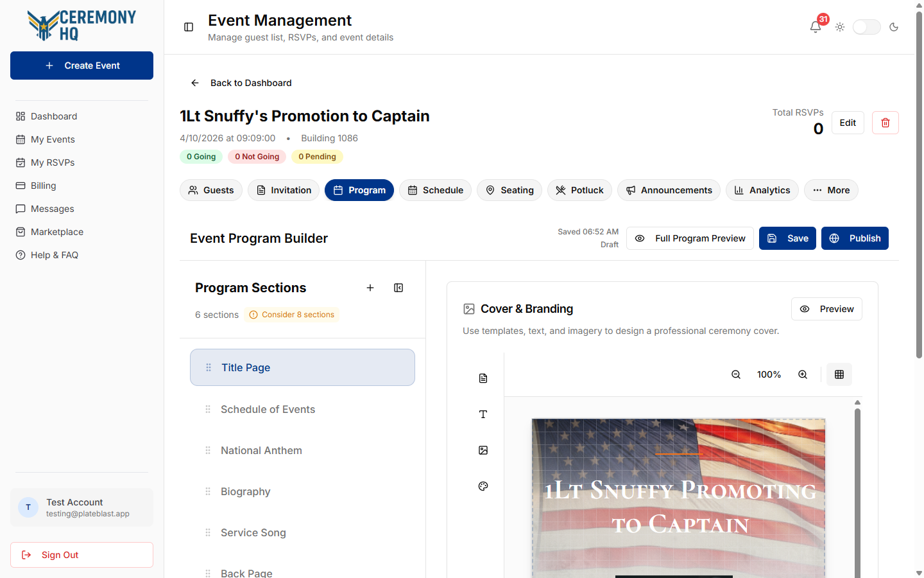The height and width of the screenshot is (578, 924).
Task: Zoom in the cover canvas
Action: coord(803,374)
